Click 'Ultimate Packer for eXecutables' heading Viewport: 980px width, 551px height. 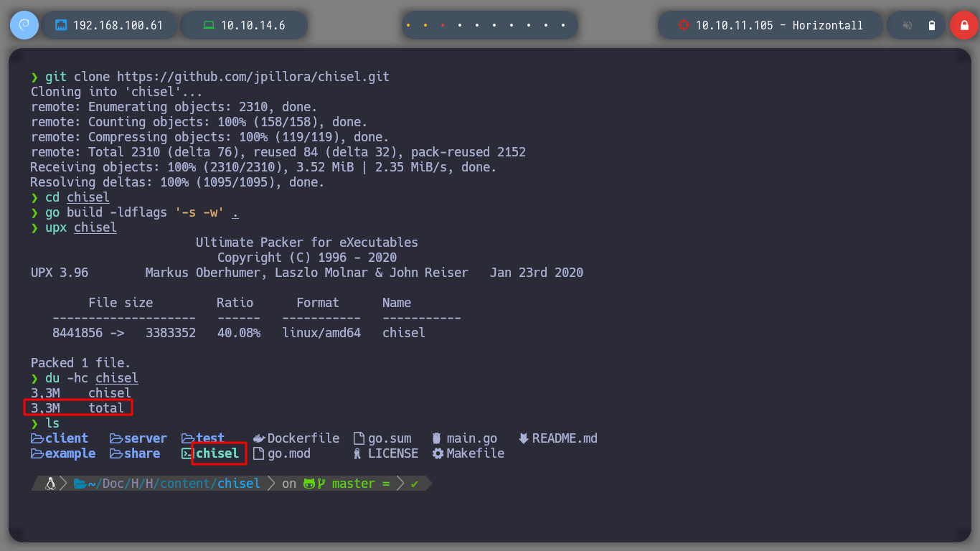coord(307,242)
